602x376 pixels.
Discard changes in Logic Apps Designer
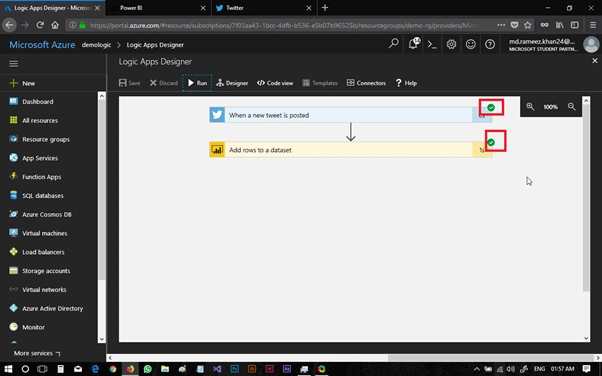coord(164,83)
